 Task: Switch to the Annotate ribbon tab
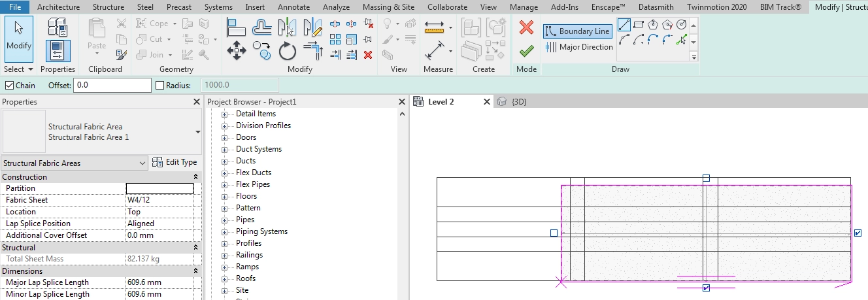click(293, 7)
